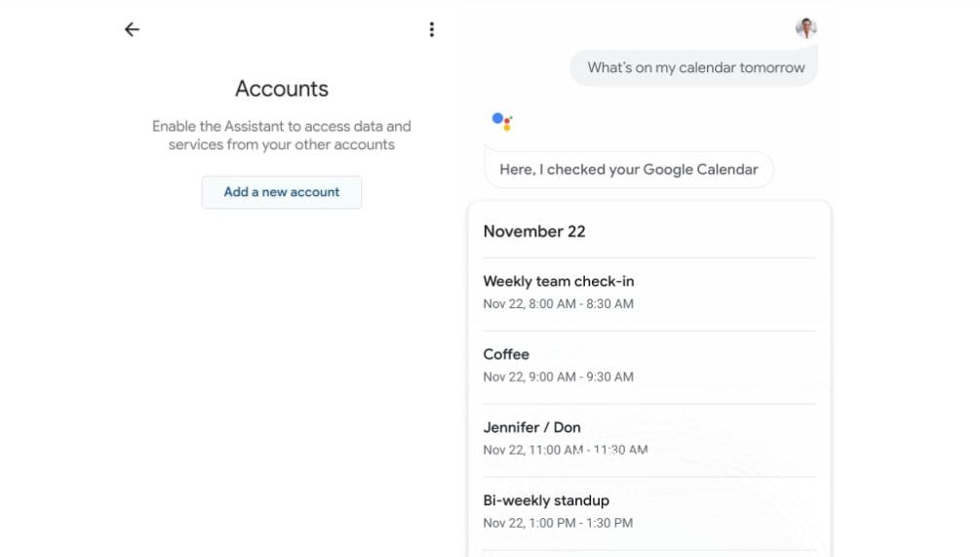Open the Bi-weekly standup event
The width and height of the screenshot is (980, 557).
[x=546, y=500]
